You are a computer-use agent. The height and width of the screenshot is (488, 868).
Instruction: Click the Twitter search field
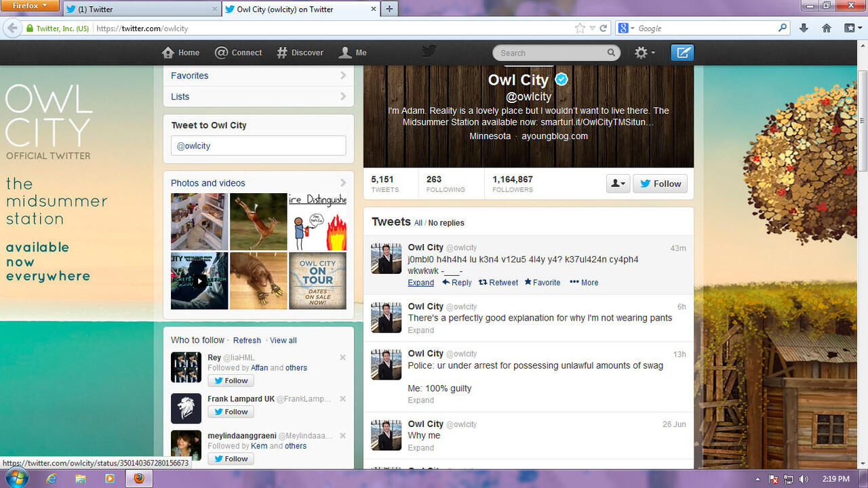pyautogui.click(x=556, y=53)
